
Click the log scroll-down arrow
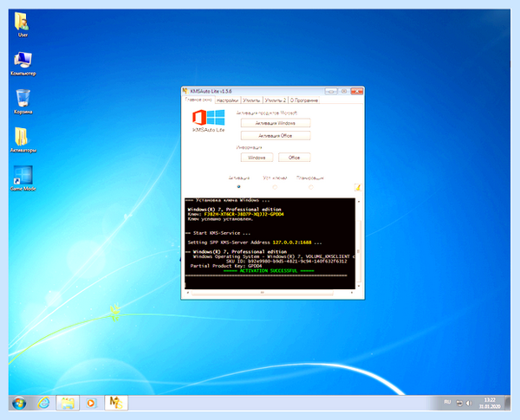tap(359, 286)
